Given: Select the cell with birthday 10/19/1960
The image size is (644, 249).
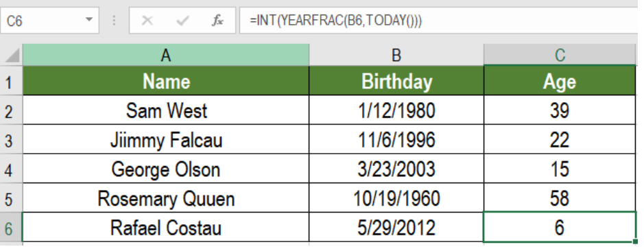Looking at the screenshot, I should click(x=396, y=198).
